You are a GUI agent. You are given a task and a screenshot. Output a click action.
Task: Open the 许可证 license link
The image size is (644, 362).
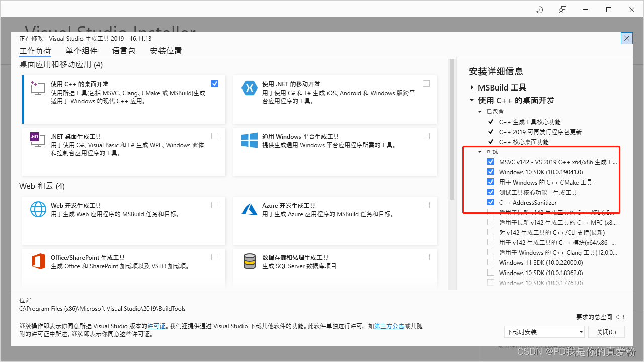156,326
